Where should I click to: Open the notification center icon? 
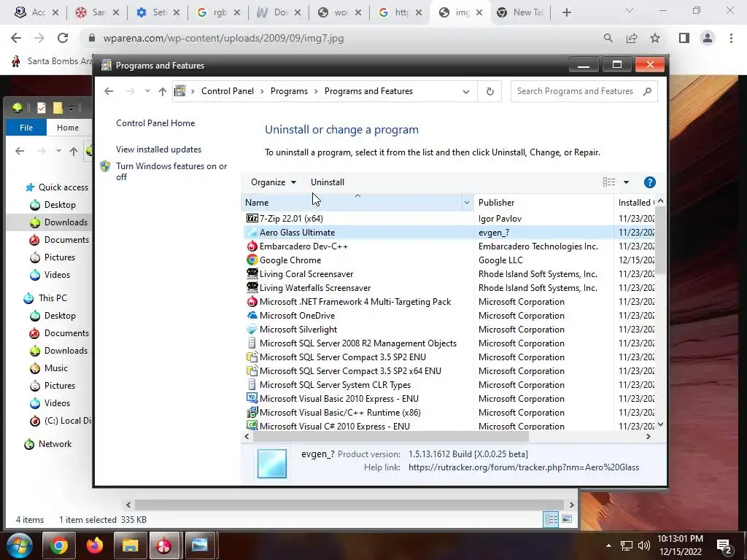pos(724,546)
